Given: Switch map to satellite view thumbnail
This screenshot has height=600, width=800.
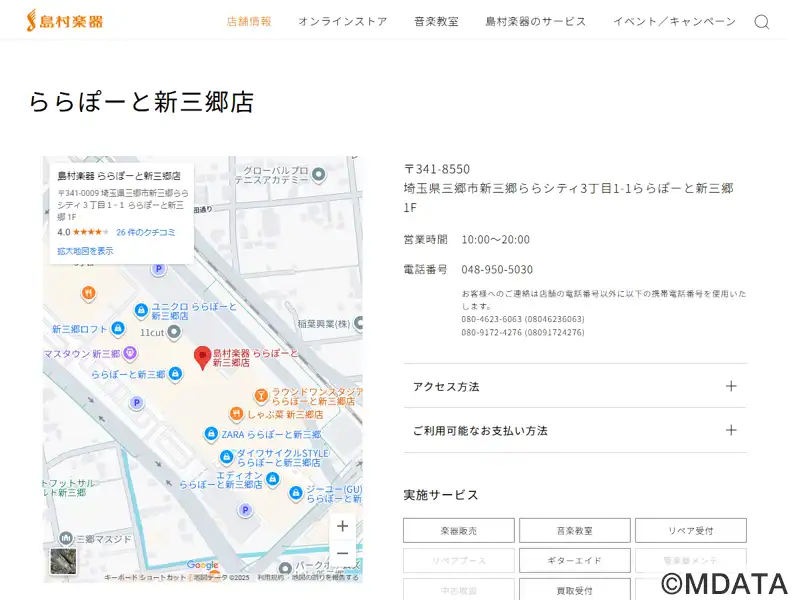Looking at the screenshot, I should (x=63, y=561).
